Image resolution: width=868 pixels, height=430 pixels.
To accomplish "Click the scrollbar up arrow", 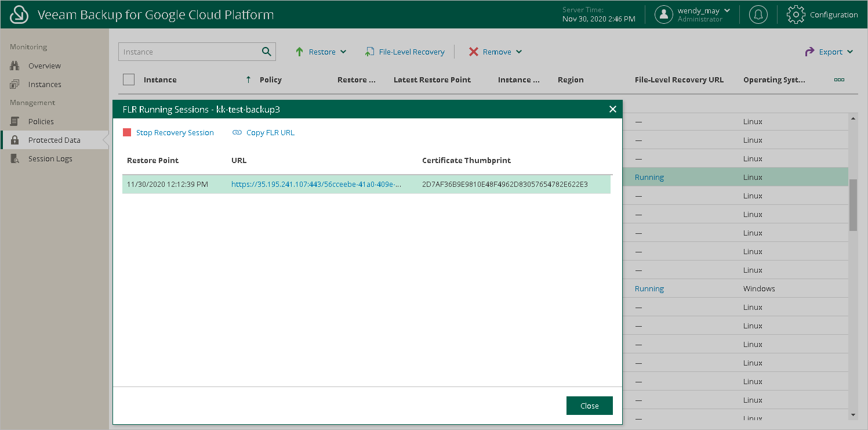I will (853, 118).
